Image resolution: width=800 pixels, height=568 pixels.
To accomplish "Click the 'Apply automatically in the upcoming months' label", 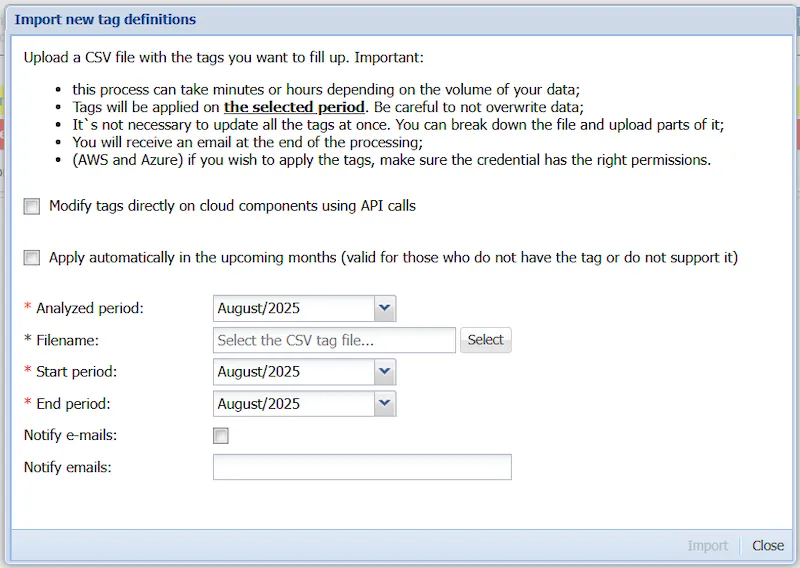I will click(x=393, y=258).
